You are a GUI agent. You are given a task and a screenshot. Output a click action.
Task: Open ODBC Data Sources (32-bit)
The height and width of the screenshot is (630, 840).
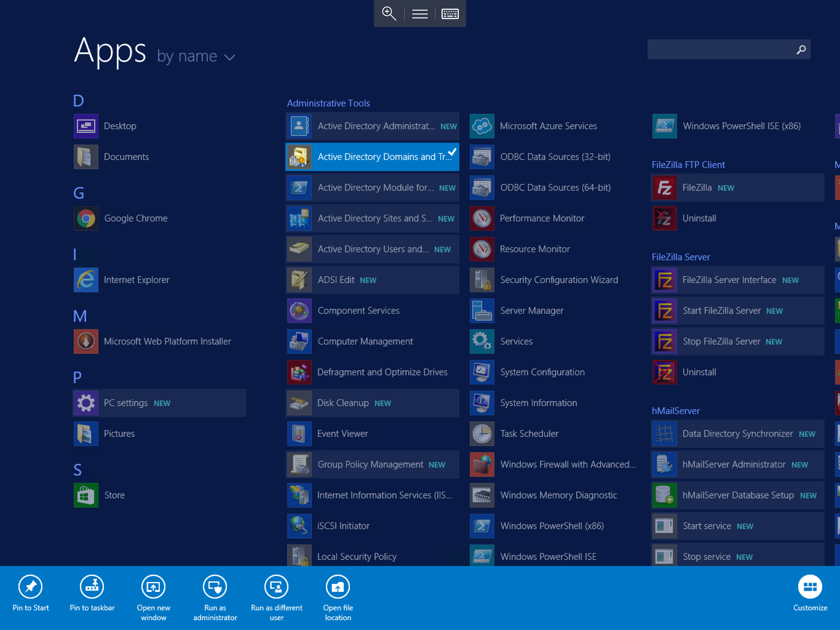555,157
